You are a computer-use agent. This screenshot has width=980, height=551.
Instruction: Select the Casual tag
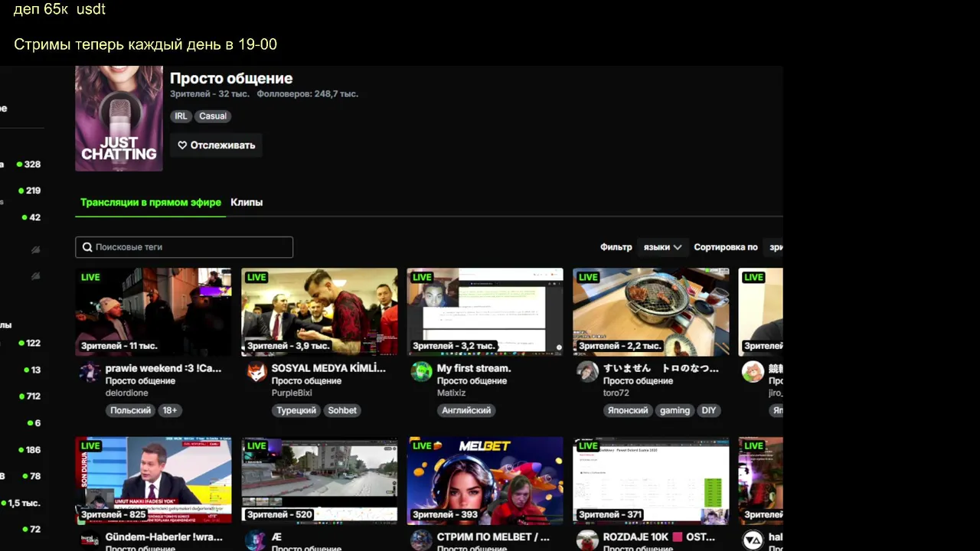point(213,116)
